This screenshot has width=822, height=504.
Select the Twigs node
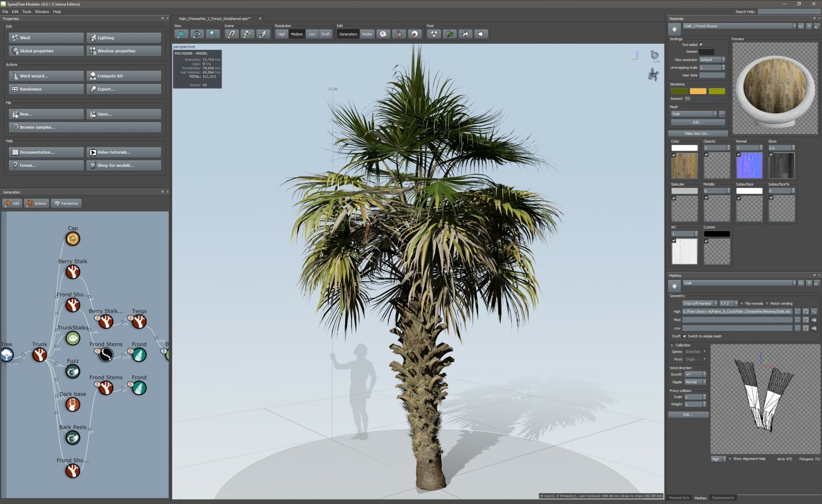point(139,322)
